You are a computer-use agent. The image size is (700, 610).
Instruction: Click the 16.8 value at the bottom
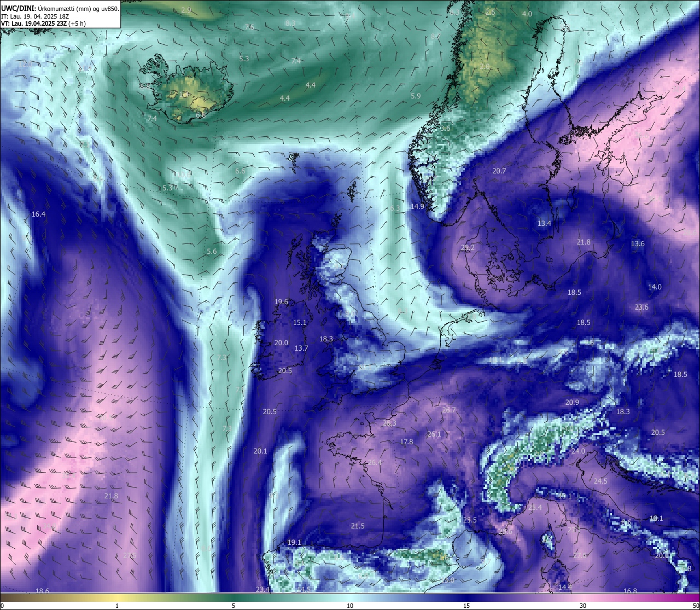(630, 591)
